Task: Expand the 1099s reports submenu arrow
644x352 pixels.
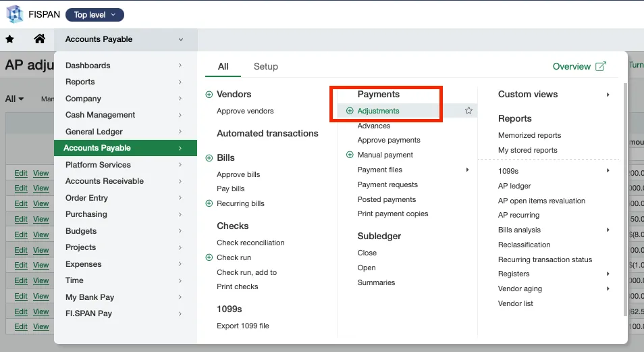Action: (608, 171)
